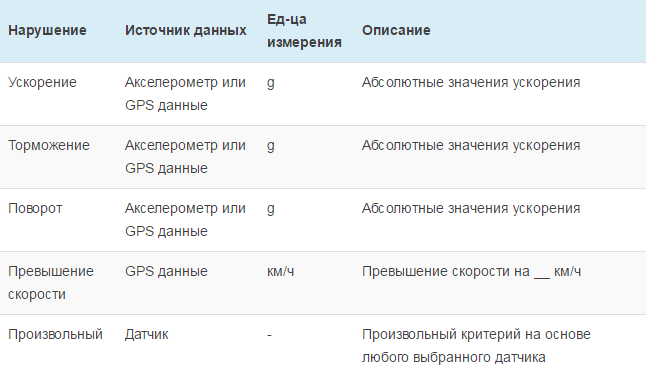Click the g unit in Ускорение row

(x=271, y=83)
